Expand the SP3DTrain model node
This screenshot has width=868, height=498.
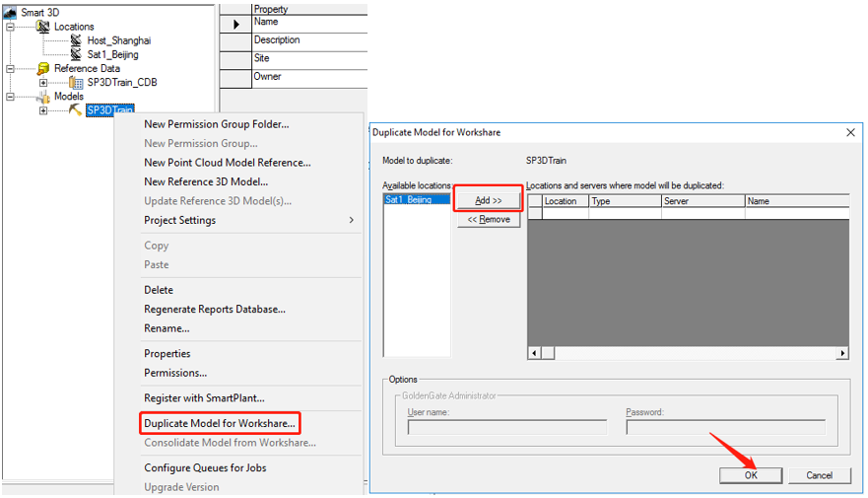[43, 110]
